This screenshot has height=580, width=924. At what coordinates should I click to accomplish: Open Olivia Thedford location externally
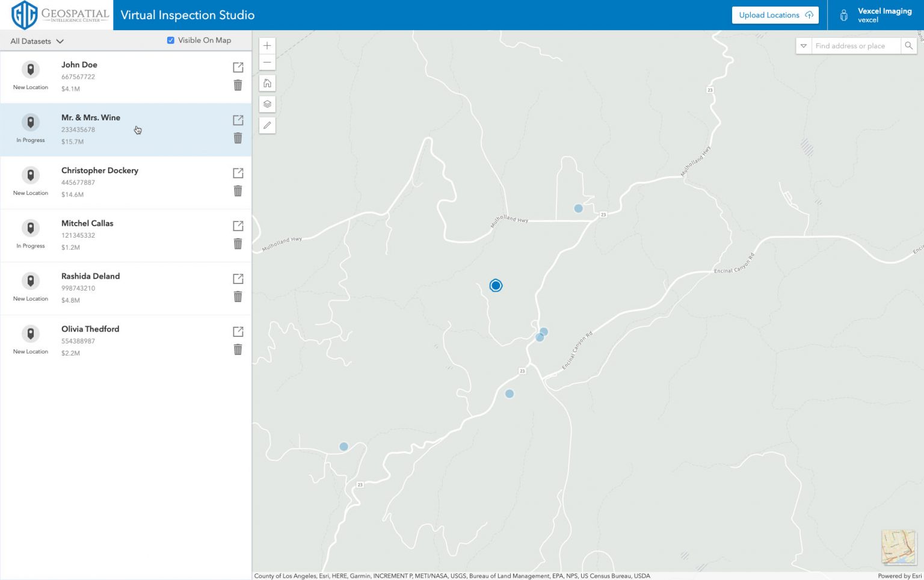click(238, 332)
